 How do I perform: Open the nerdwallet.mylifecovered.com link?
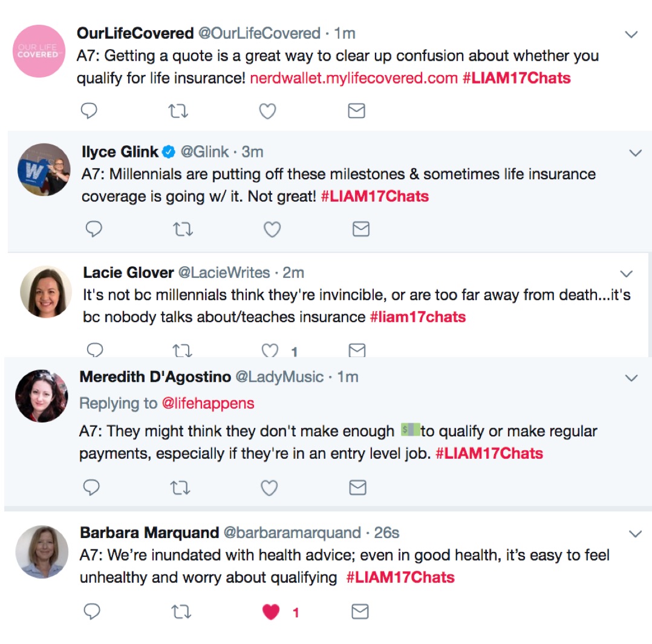tap(353, 78)
